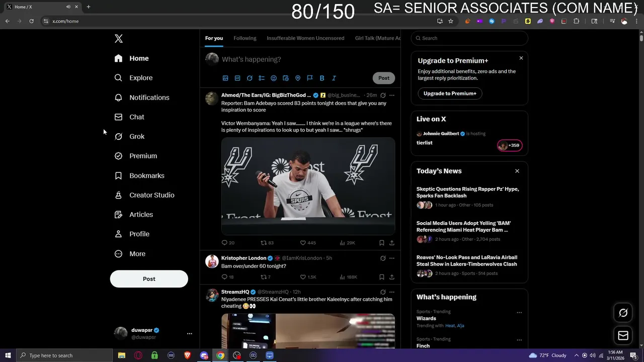The height and width of the screenshot is (362, 644).
Task: Close the Today's News panel
Action: [517, 171]
